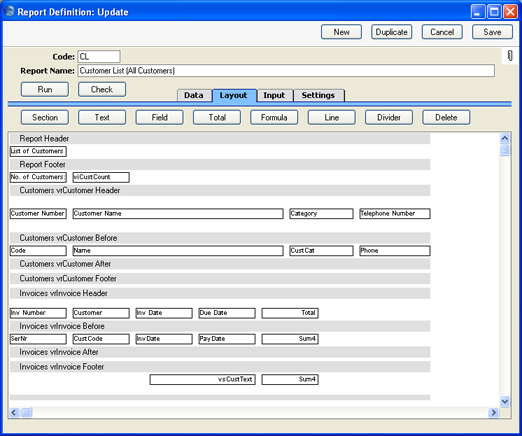Run the report
Viewport: 522px width, 436px height.
tap(45, 89)
